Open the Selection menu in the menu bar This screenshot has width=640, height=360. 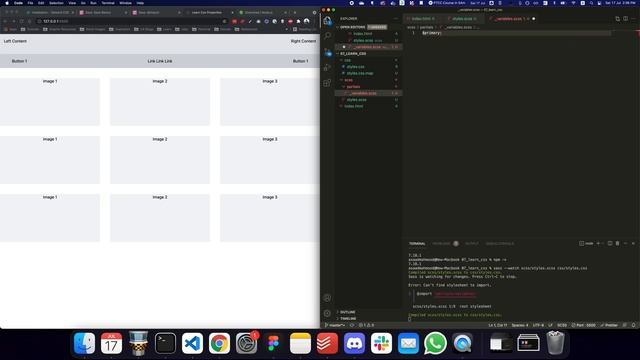click(56, 3)
